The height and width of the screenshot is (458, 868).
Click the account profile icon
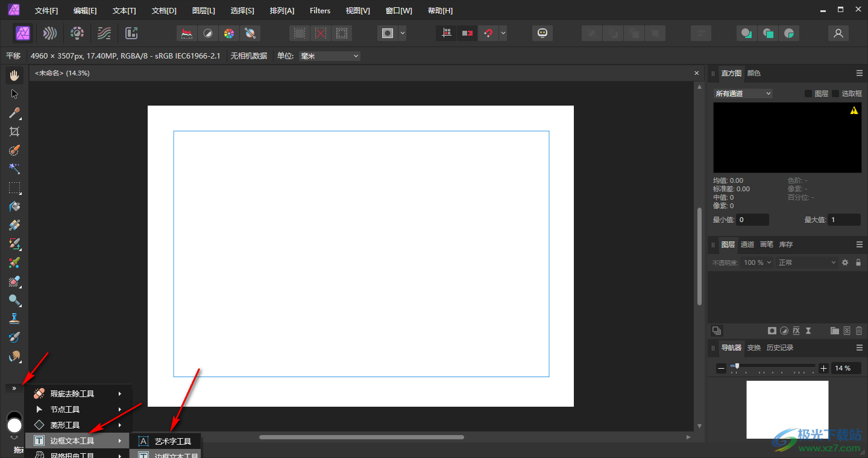838,33
